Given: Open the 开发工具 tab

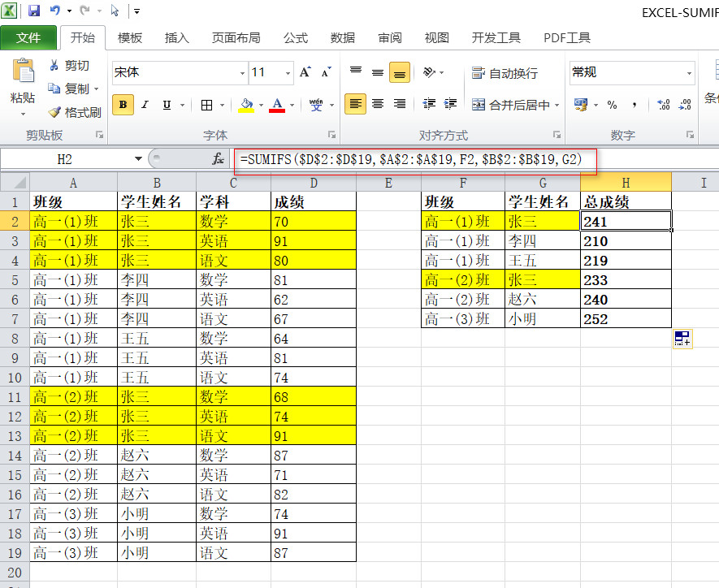Looking at the screenshot, I should pos(496,37).
